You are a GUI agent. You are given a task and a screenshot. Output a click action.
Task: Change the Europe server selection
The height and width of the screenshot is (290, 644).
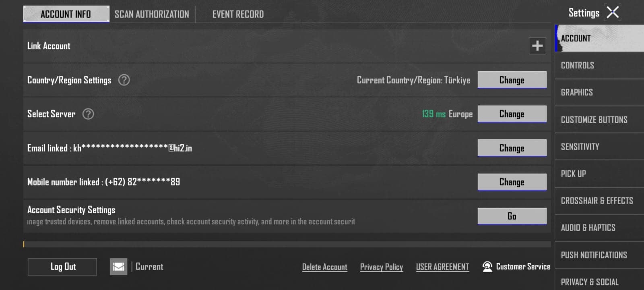pos(512,114)
